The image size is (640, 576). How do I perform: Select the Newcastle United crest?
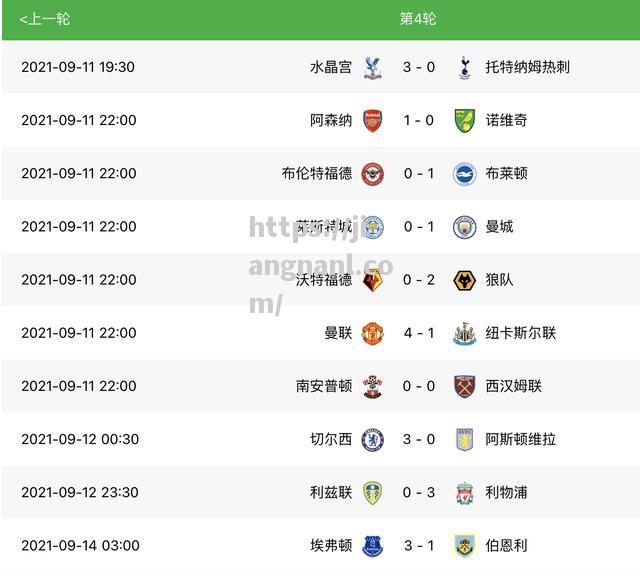(464, 333)
